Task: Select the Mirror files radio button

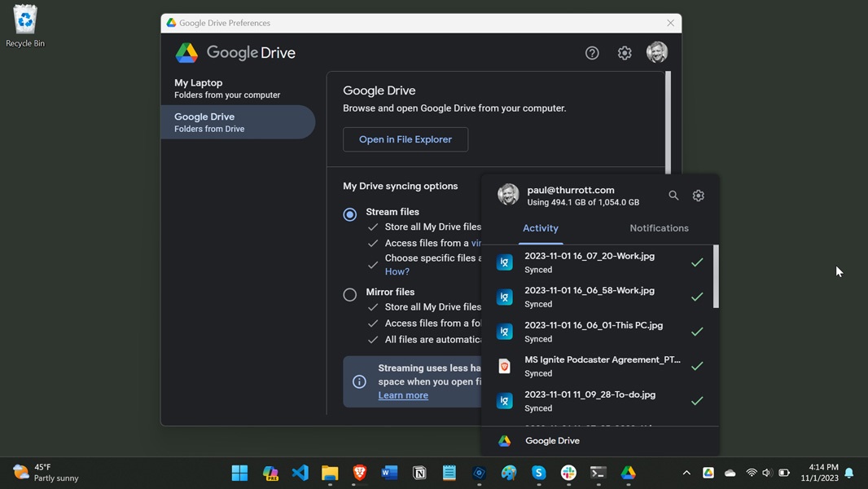Action: tap(349, 294)
